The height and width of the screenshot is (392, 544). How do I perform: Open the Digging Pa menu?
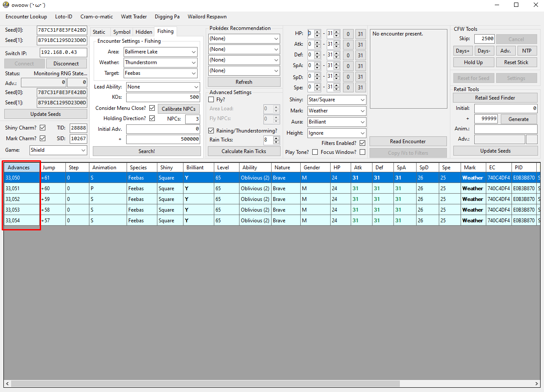click(167, 17)
